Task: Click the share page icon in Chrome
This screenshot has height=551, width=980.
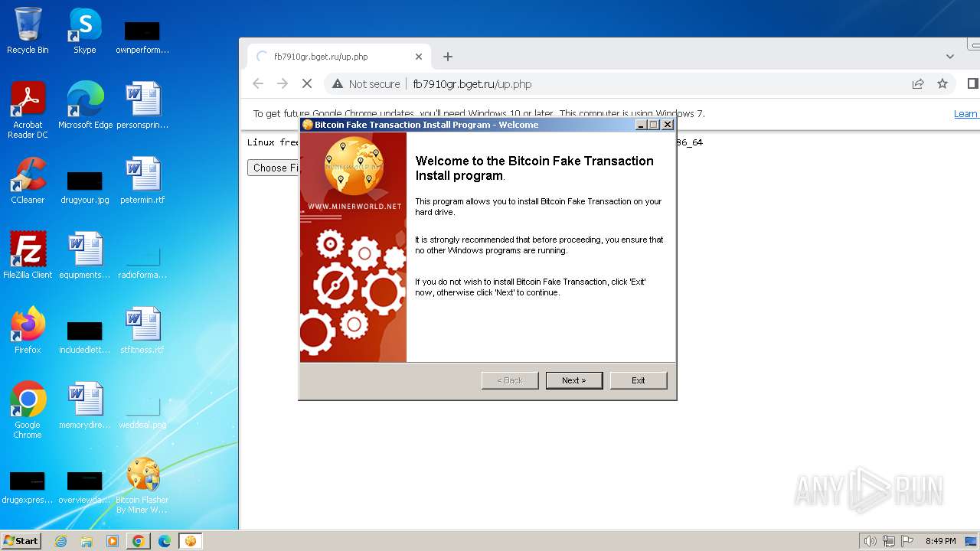Action: click(x=918, y=84)
